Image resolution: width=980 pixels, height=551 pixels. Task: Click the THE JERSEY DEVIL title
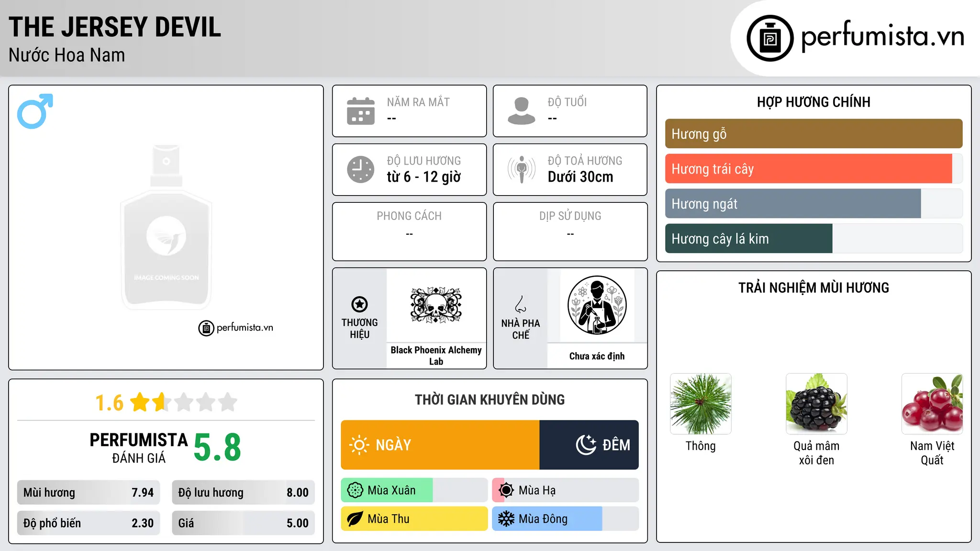click(x=115, y=27)
